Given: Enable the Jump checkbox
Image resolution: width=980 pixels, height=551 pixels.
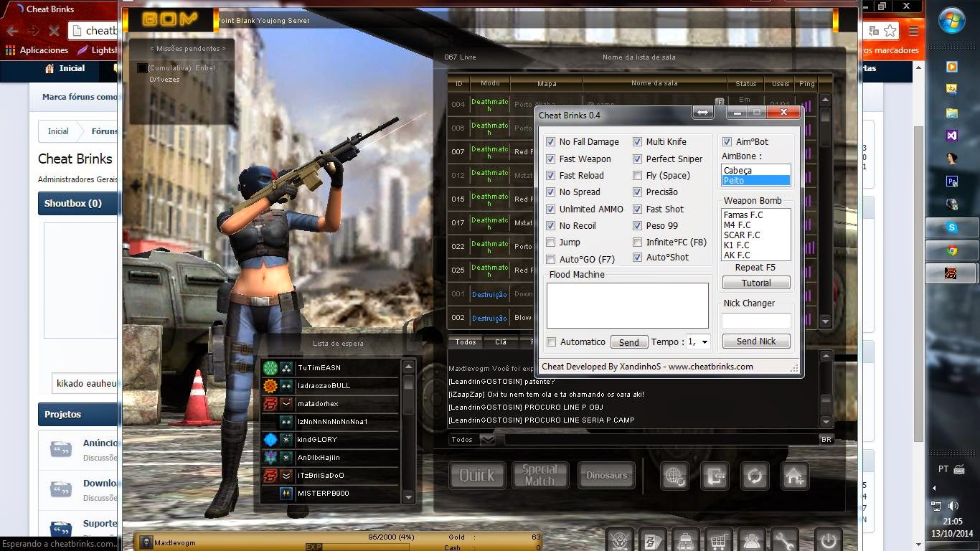Looking at the screenshot, I should (551, 242).
